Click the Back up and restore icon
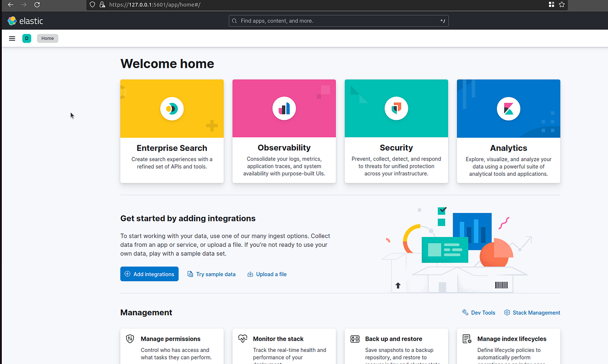The width and height of the screenshot is (608, 364). 355,339
